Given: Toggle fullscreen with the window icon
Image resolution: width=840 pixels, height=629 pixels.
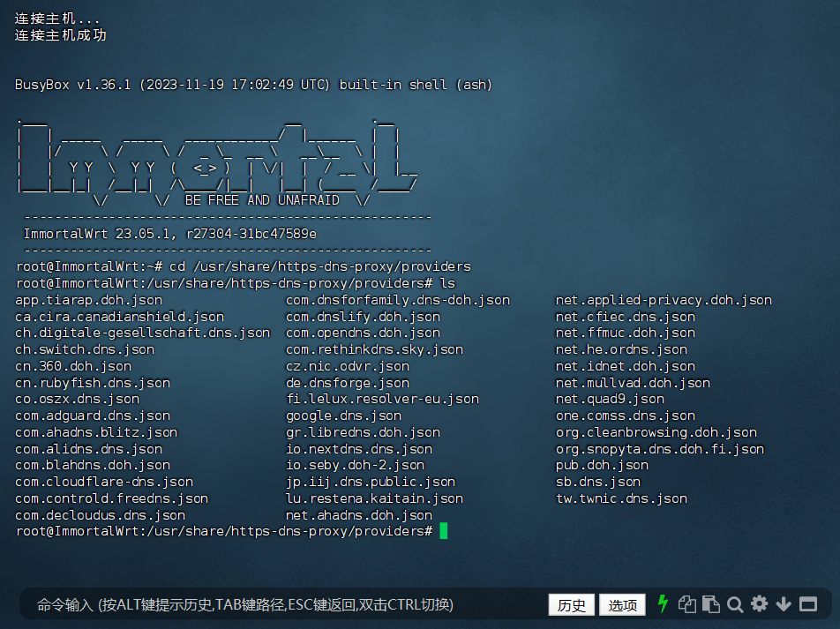Looking at the screenshot, I should tap(807, 604).
